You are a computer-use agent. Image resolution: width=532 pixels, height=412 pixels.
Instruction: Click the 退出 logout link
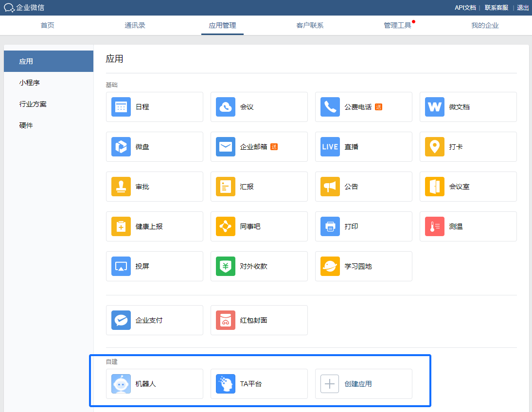pos(523,7)
